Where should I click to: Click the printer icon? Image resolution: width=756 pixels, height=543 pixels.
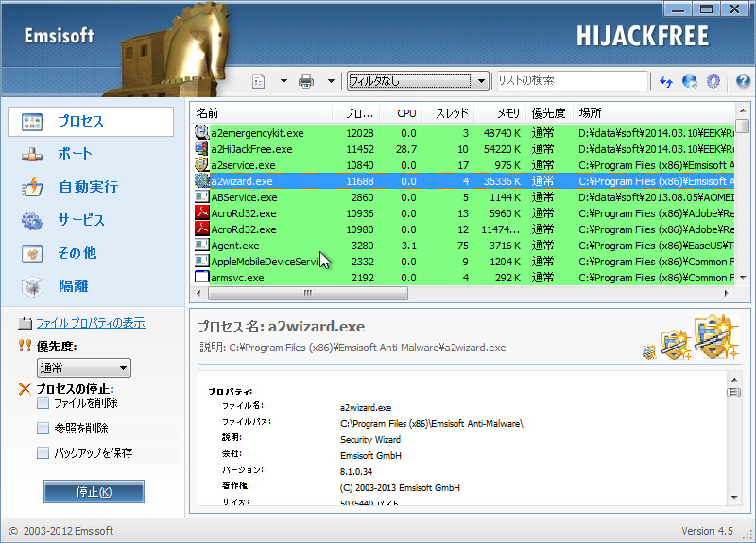tap(306, 81)
